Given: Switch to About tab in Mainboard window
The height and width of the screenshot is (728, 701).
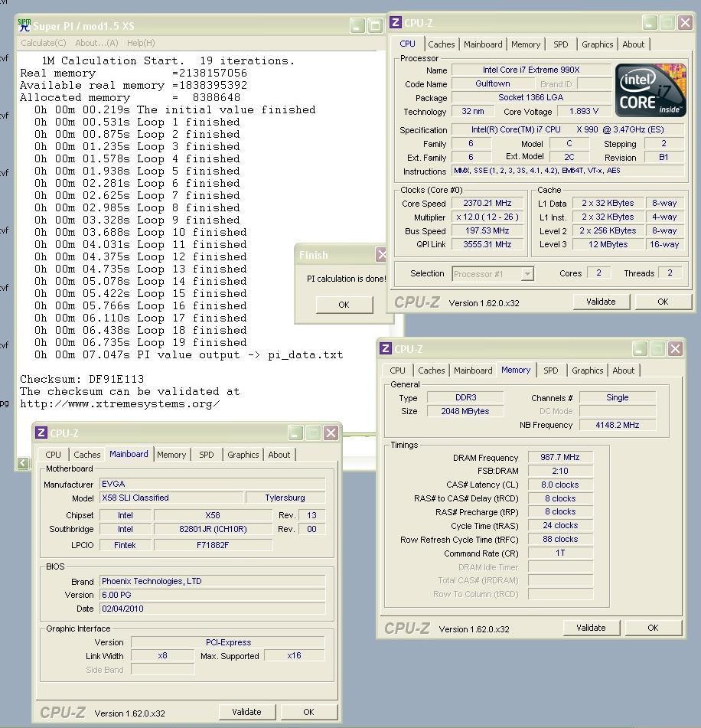Looking at the screenshot, I should [x=279, y=455].
